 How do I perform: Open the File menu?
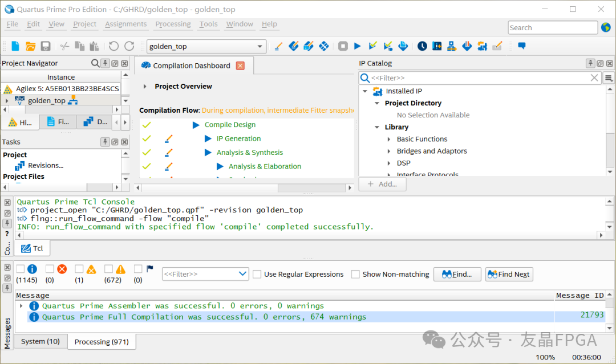(12, 24)
